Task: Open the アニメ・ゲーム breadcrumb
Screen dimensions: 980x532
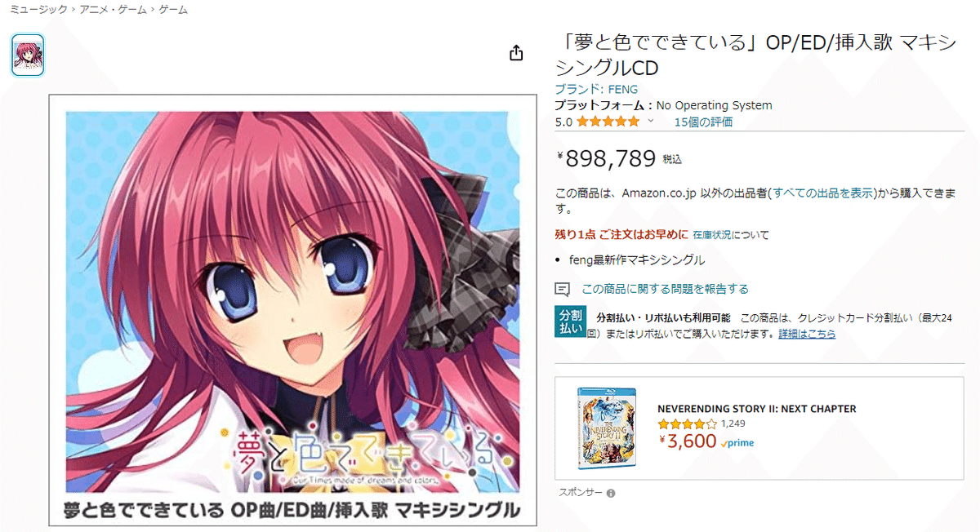Action: [113, 10]
